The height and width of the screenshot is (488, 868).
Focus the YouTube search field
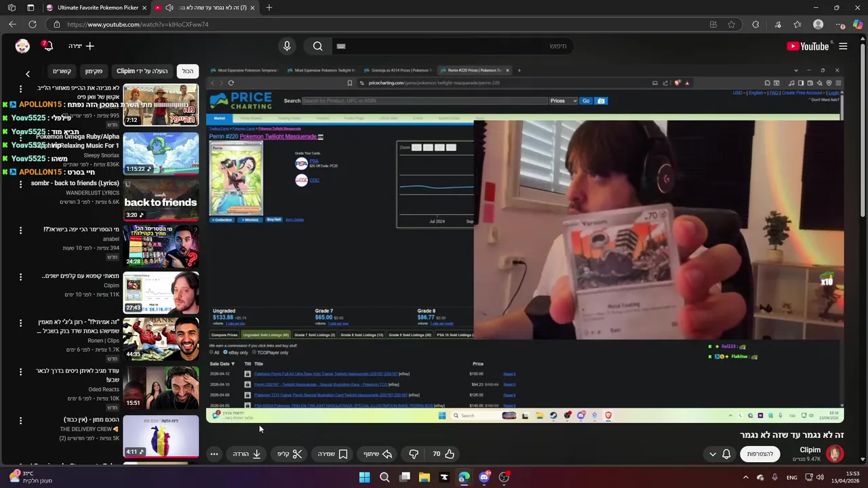(452, 46)
